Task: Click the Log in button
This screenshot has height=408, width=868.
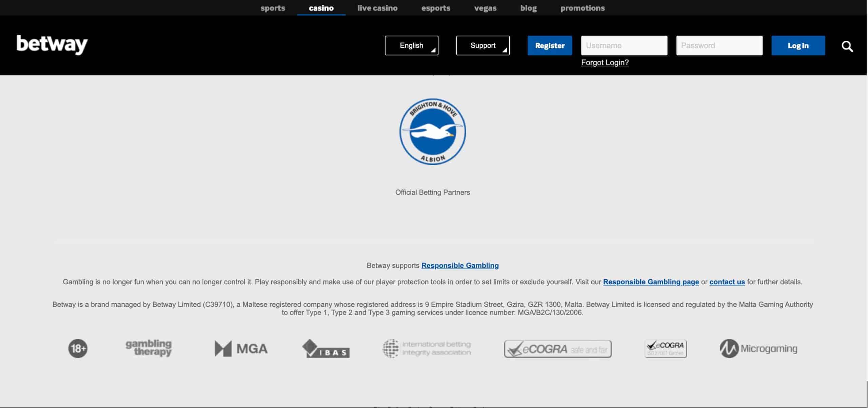Action: (798, 45)
